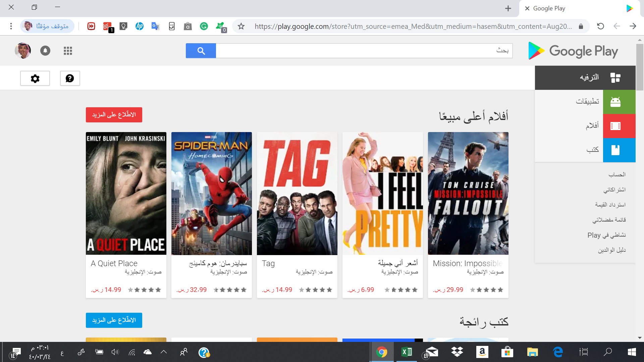The width and height of the screenshot is (644, 362).
Task: Click blue الاطّلاع على المزيد button for books
Action: click(114, 320)
